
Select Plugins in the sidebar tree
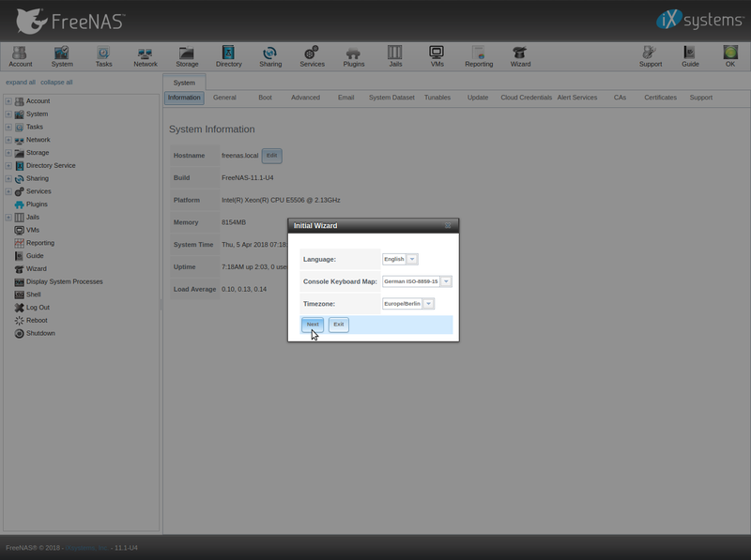(x=31, y=204)
